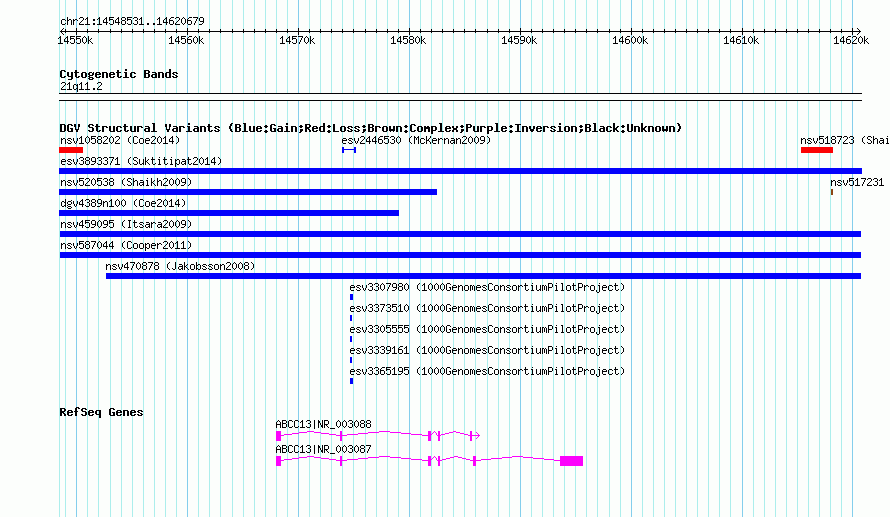Image resolution: width=890 pixels, height=517 pixels.
Task: Click the large final exon of ABCC13 NR_003087
Action: click(572, 461)
